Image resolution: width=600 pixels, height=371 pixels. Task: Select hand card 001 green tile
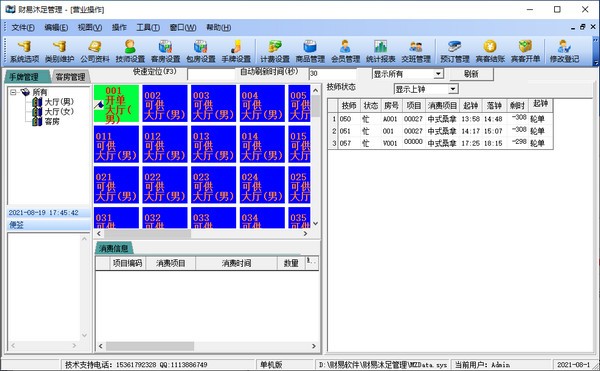pyautogui.click(x=116, y=104)
